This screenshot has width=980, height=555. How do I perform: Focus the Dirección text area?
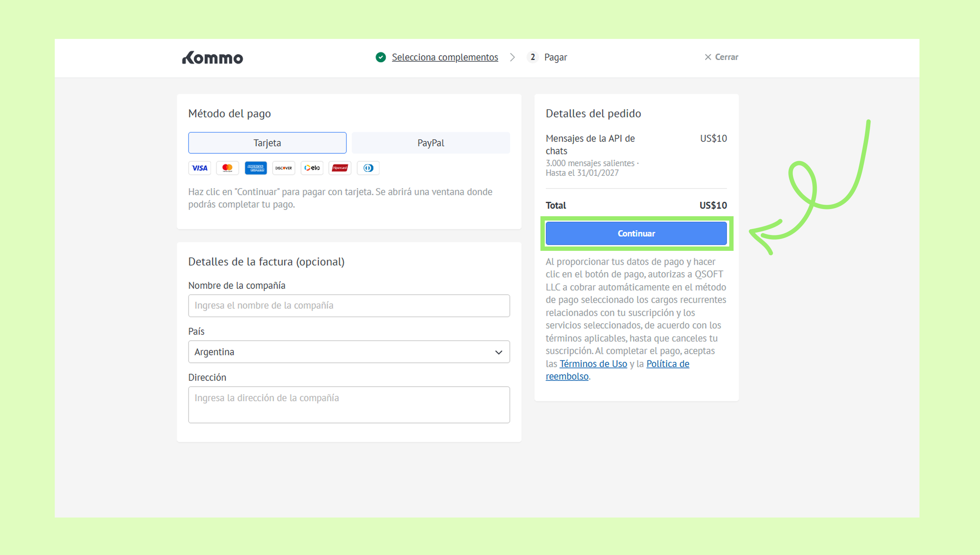[x=349, y=405]
